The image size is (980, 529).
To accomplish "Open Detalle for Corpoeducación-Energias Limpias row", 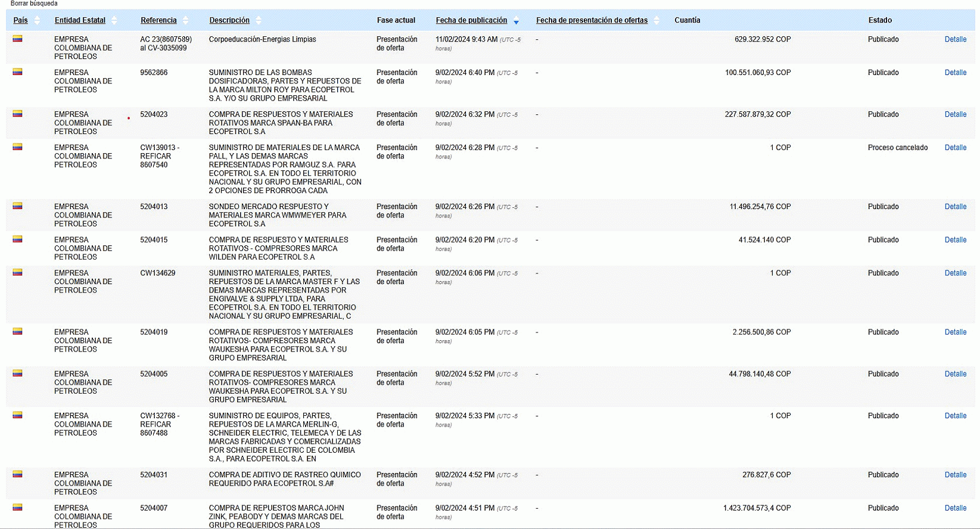I will (955, 39).
